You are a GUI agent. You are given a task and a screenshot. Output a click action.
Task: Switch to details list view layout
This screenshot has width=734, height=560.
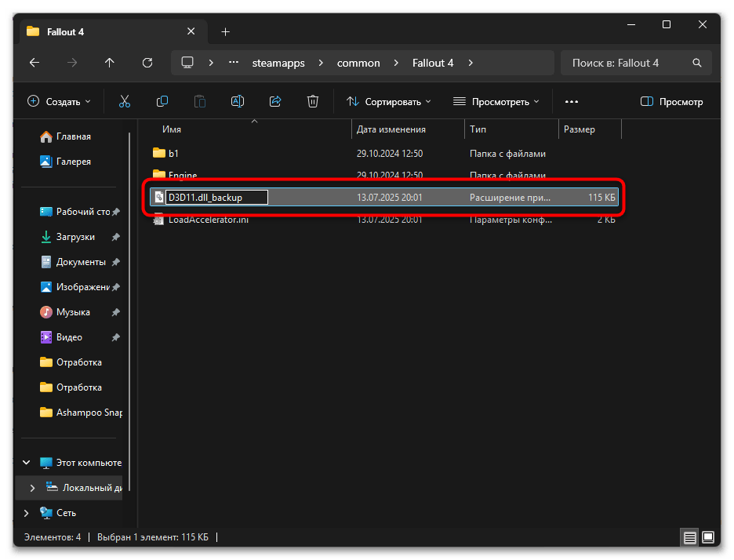pyautogui.click(x=690, y=537)
